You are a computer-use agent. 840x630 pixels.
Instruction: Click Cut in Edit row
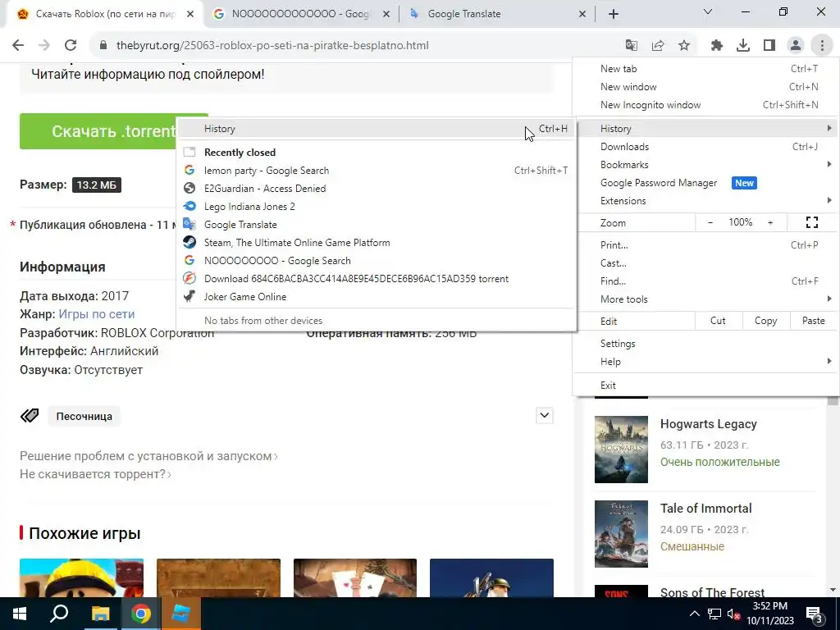point(718,321)
